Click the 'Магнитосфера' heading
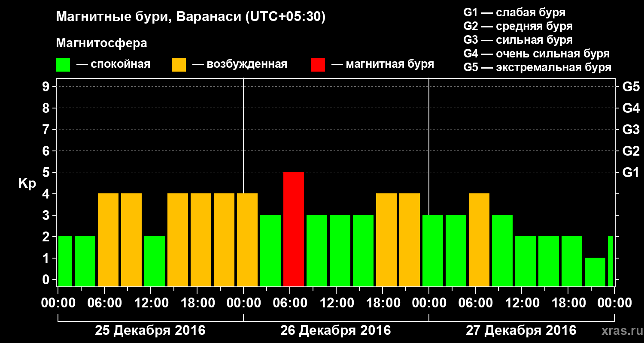The height and width of the screenshot is (343, 644). coord(101,44)
